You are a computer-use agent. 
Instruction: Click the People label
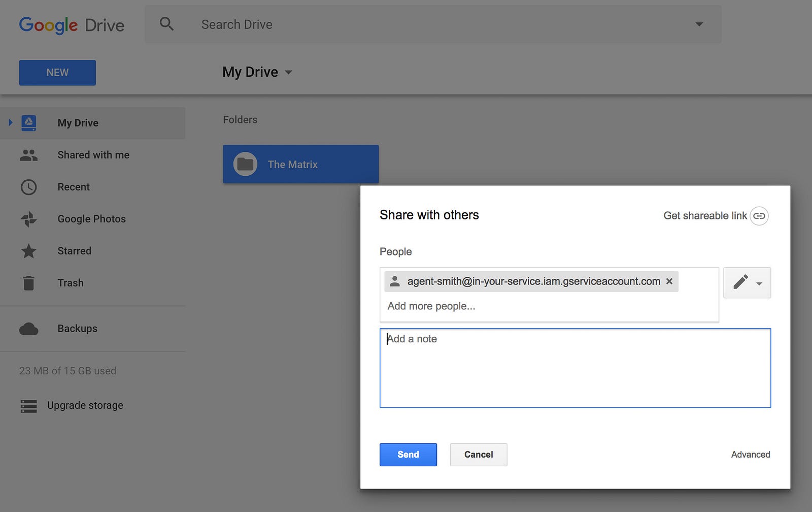(396, 252)
